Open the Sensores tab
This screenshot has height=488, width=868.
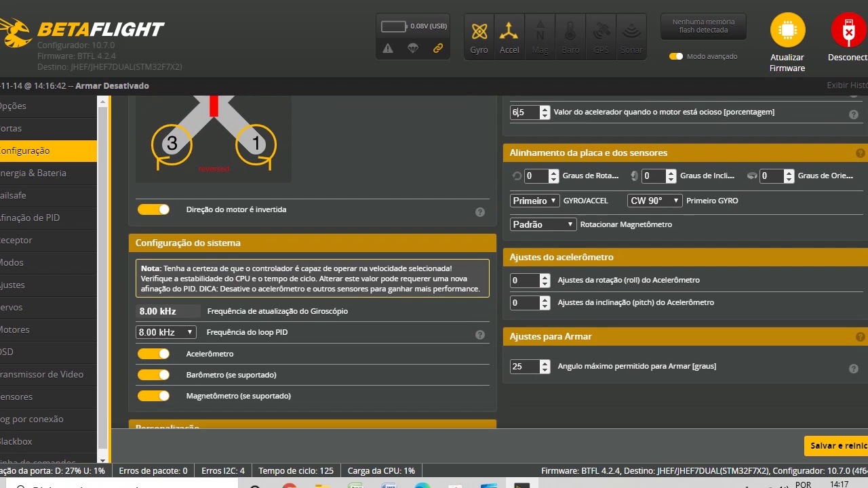48,396
